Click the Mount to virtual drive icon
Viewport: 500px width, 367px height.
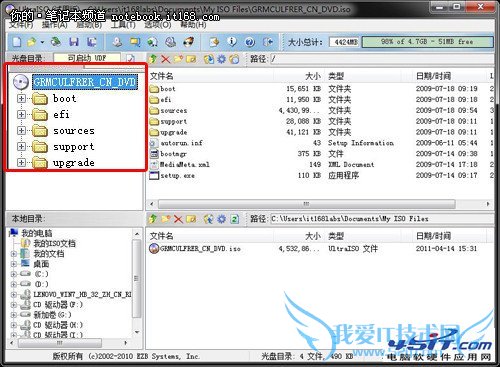(171, 42)
